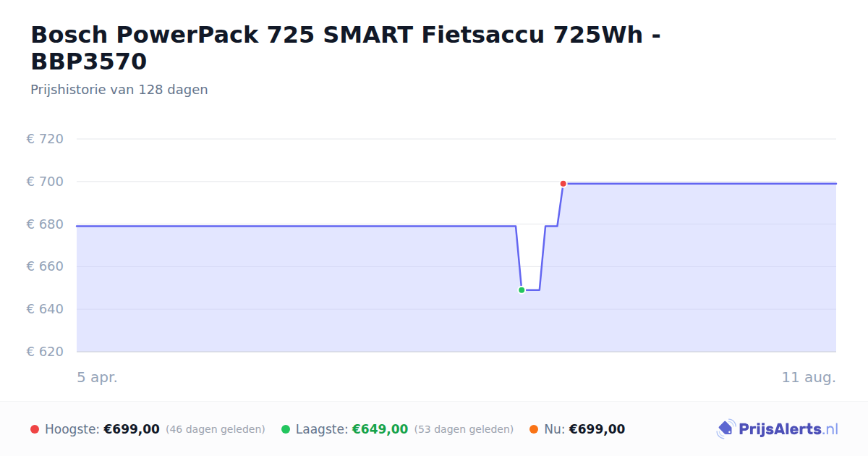868x456 pixels.
Task: Click the € 620 axis label
Action: pyautogui.click(x=46, y=352)
